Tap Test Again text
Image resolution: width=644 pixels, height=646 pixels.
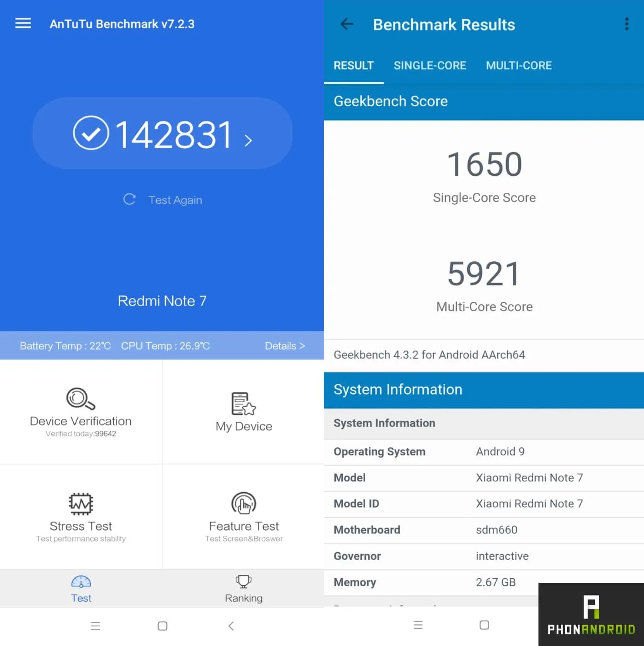[x=175, y=200]
